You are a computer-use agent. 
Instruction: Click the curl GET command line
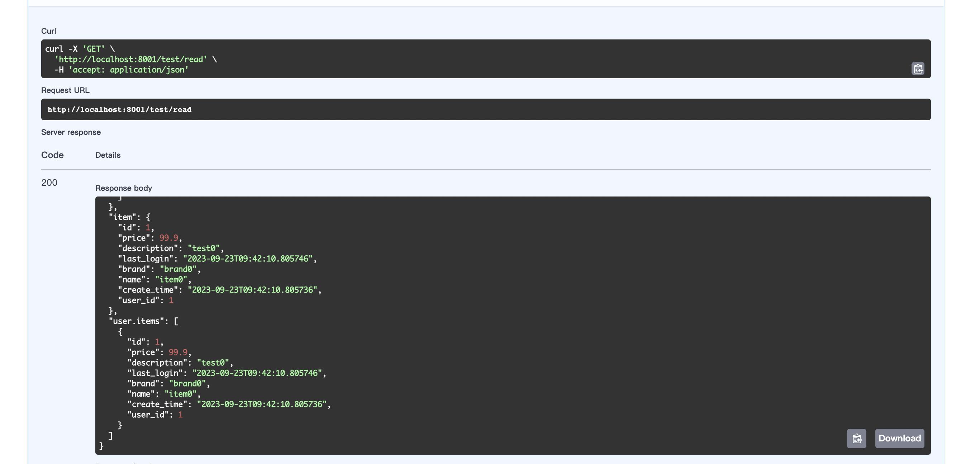click(x=80, y=49)
